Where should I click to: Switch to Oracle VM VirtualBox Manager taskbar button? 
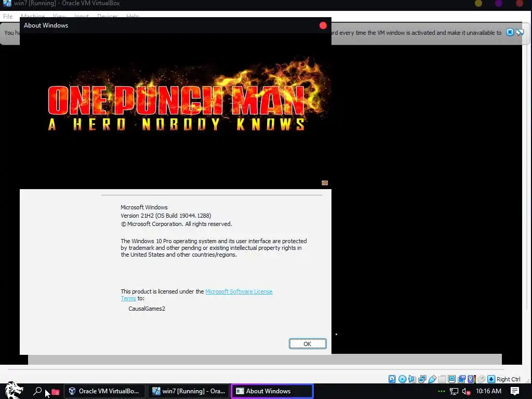coord(105,391)
